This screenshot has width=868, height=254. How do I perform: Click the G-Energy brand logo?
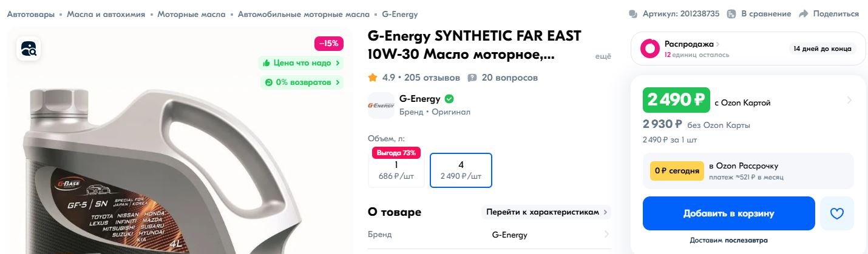pyautogui.click(x=381, y=105)
